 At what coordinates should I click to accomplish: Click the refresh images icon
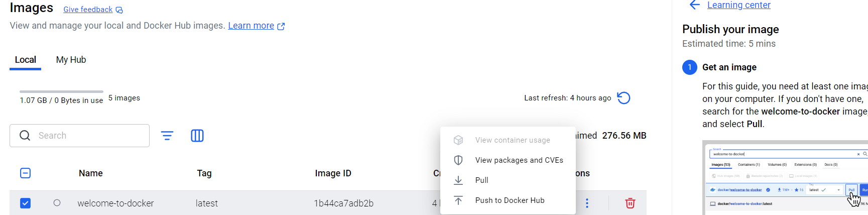(624, 98)
